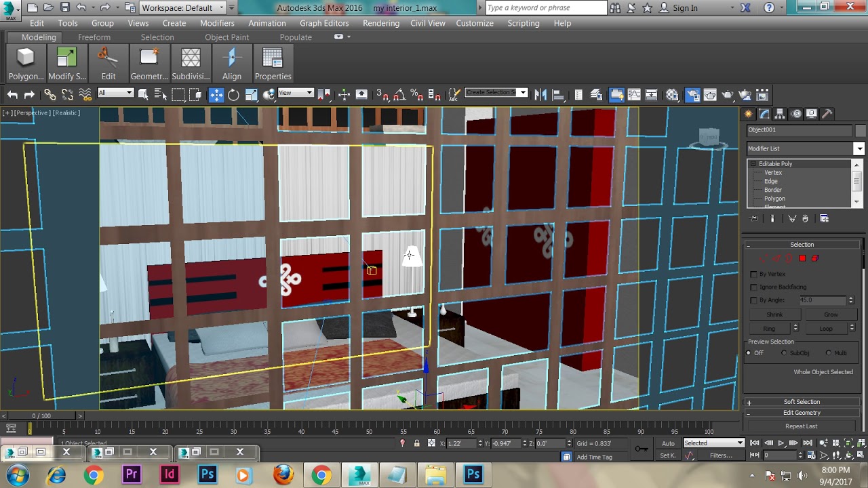Select the Select and Rotate tool
868x488 pixels.
pyautogui.click(x=233, y=95)
